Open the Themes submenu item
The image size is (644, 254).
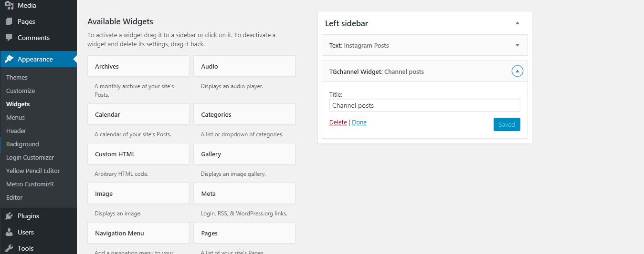17,77
